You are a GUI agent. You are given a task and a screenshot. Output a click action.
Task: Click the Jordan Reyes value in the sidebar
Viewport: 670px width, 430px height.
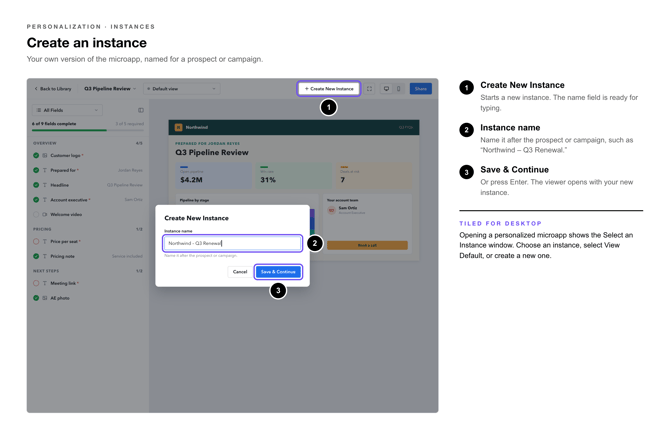tap(130, 170)
